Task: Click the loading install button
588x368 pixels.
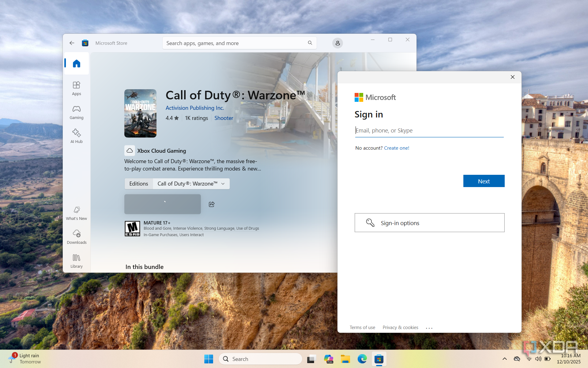Action: [163, 204]
